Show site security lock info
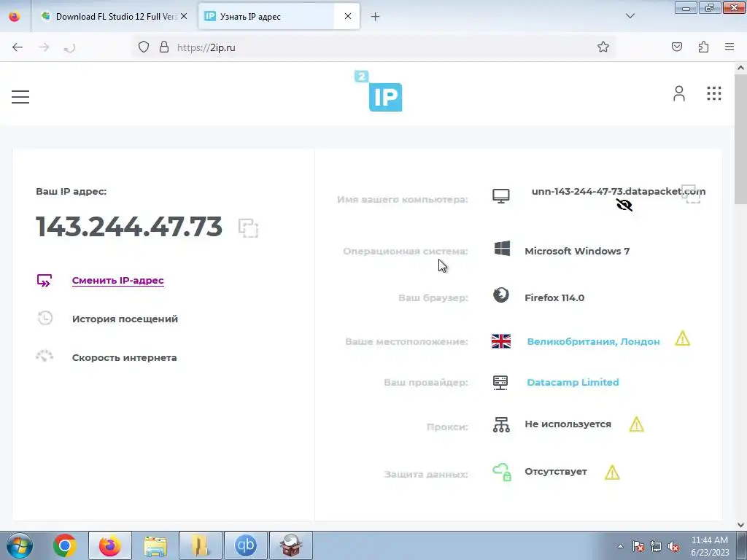 pos(164,47)
